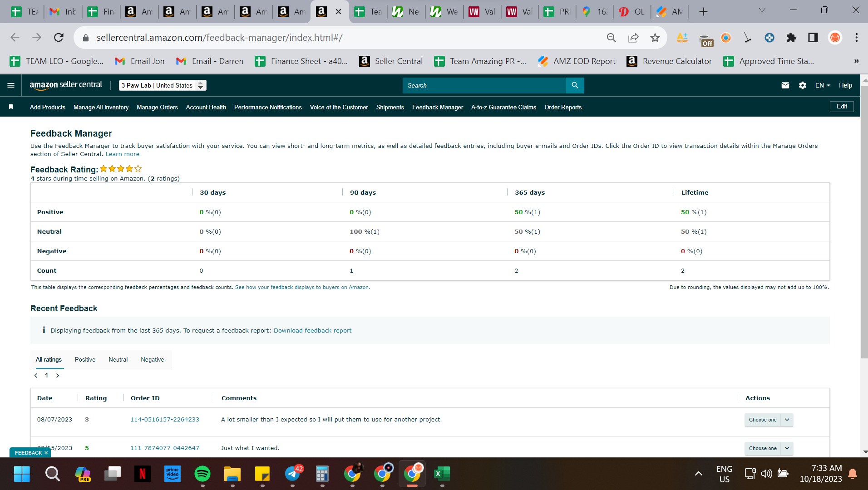Switch to the Negative ratings tab

click(153, 359)
